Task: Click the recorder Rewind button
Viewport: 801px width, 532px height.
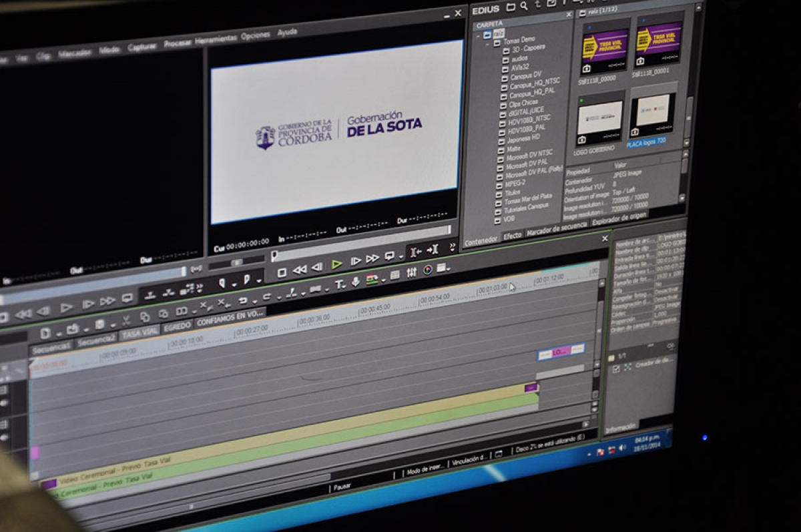Action: [300, 270]
